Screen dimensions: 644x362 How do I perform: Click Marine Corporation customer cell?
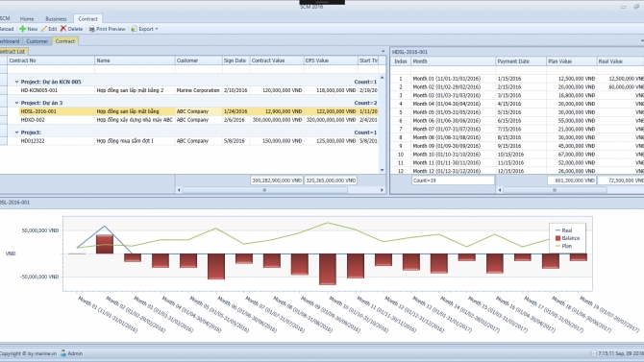(198, 90)
